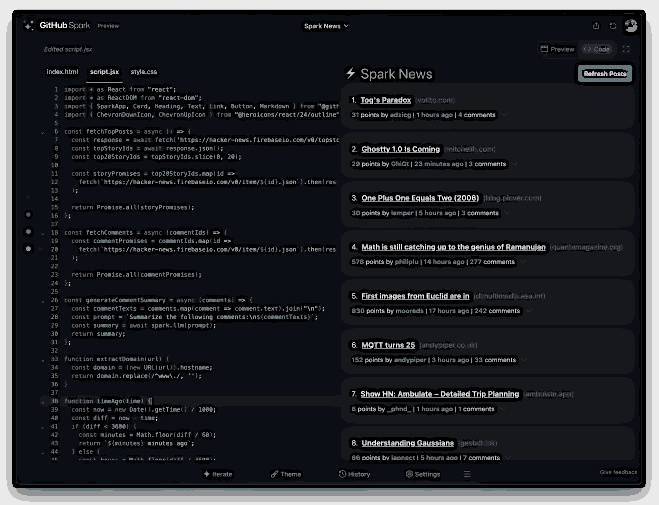Collapse the fetchTopPosts function at line 6
Viewport: 659px width, 505px height.
pyautogui.click(x=42, y=131)
